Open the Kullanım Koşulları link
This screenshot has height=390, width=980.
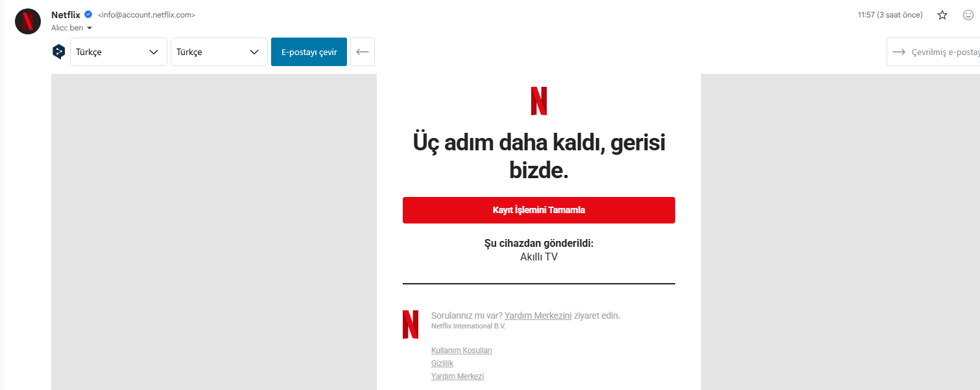coord(462,350)
